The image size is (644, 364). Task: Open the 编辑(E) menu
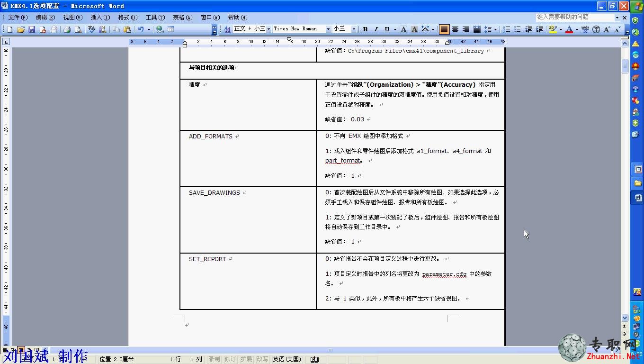(x=45, y=18)
